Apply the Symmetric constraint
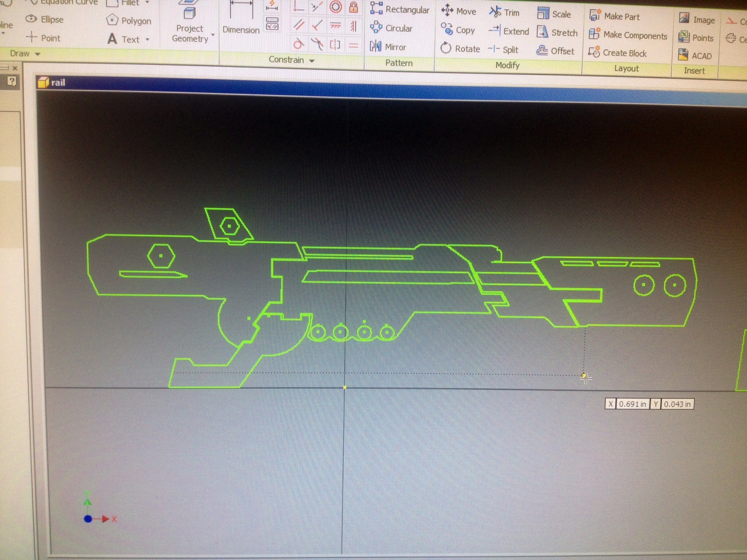The image size is (747, 560). [x=335, y=45]
